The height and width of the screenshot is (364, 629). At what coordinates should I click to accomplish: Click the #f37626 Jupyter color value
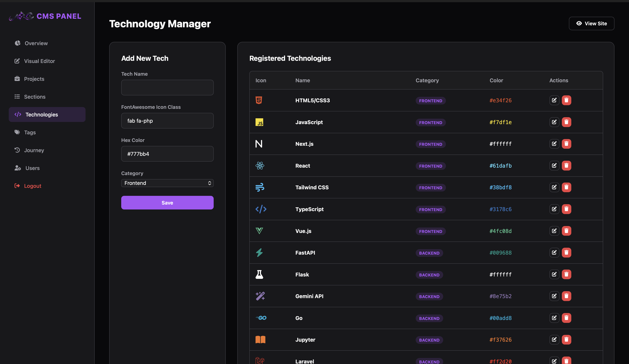point(500,340)
